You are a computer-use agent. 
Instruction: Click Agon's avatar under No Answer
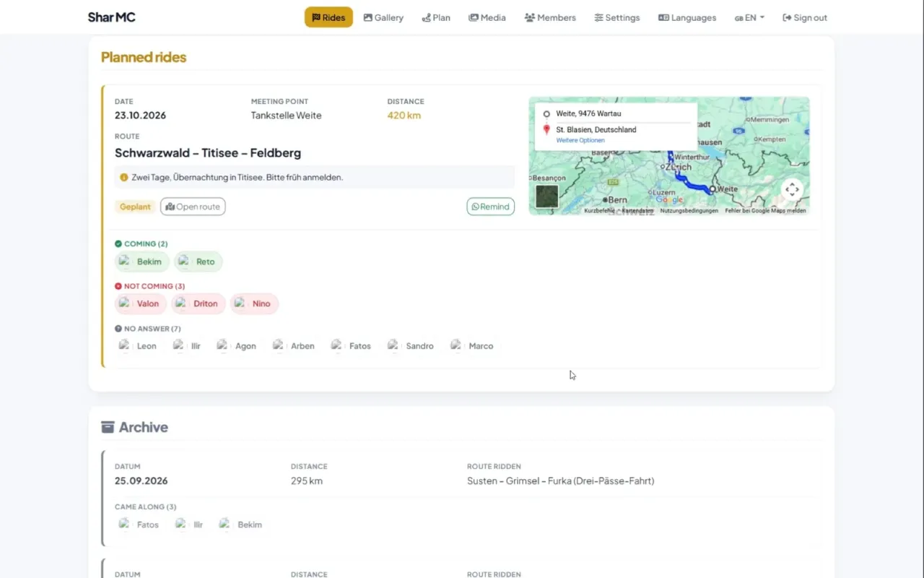(224, 345)
